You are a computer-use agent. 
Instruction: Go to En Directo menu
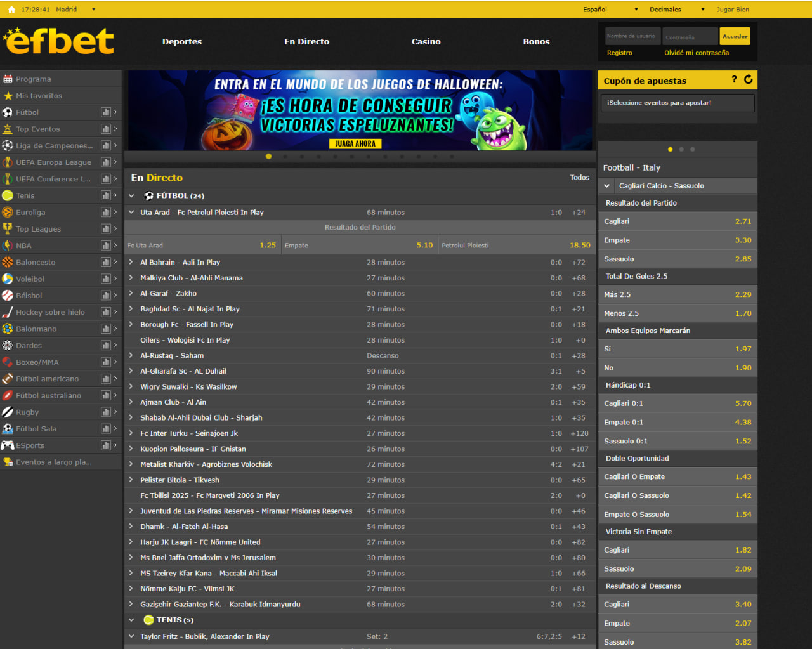[306, 42]
